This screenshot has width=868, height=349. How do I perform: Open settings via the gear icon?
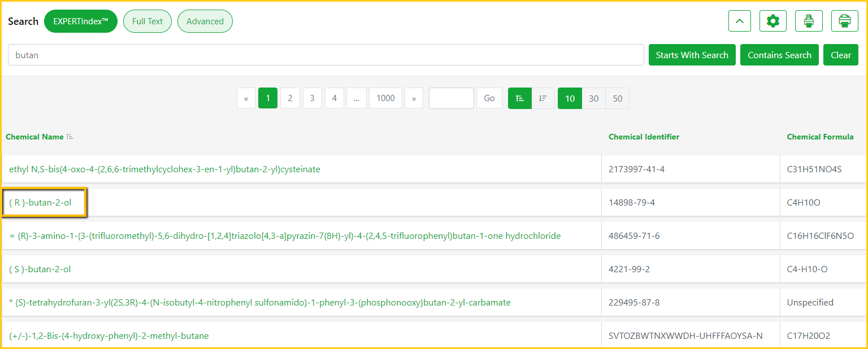click(x=772, y=21)
